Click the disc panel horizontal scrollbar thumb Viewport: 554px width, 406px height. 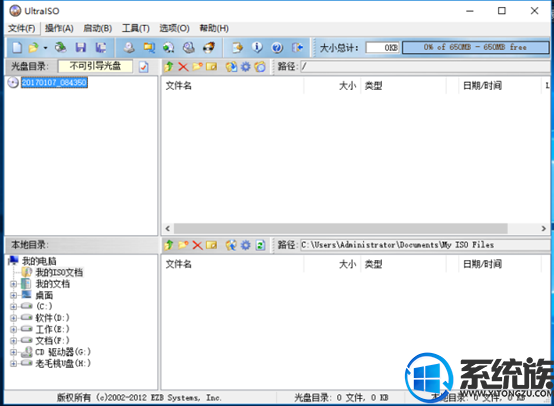click(x=341, y=229)
